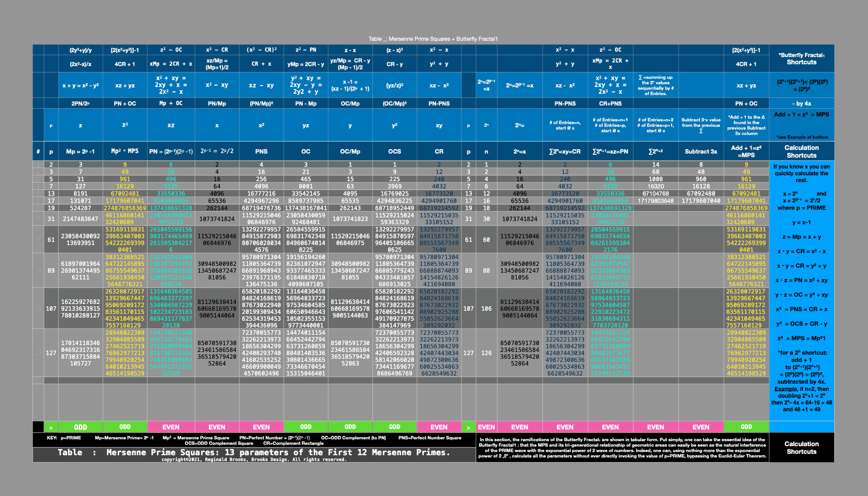Click the "PNS" column header cell

(x=261, y=152)
